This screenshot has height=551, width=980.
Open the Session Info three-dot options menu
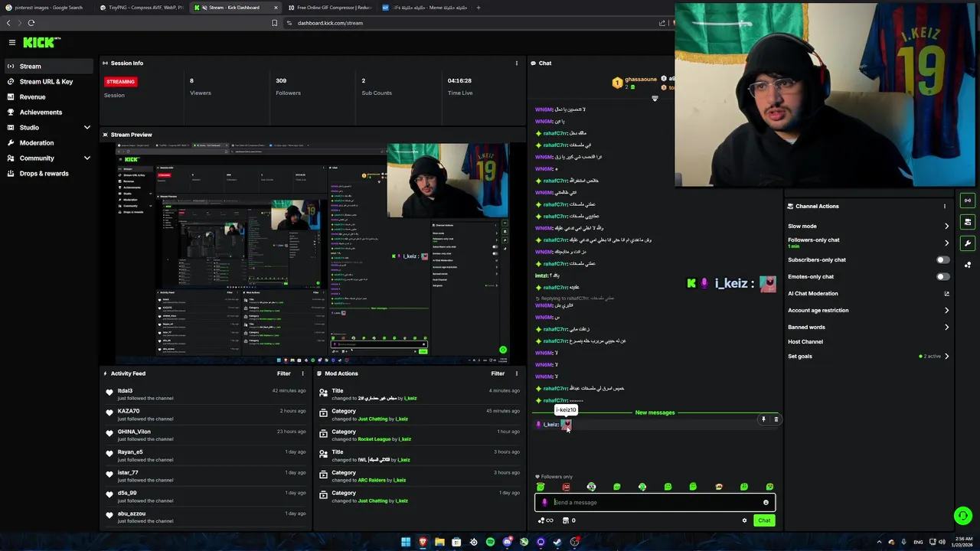point(516,64)
